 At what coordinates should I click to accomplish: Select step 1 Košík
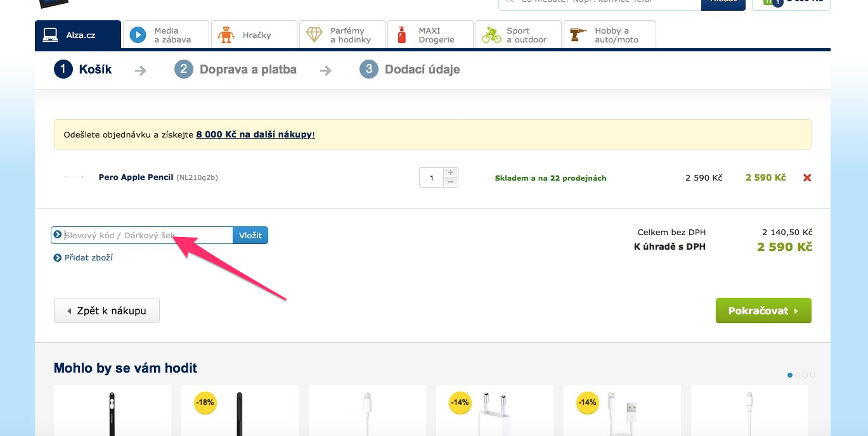(x=83, y=69)
